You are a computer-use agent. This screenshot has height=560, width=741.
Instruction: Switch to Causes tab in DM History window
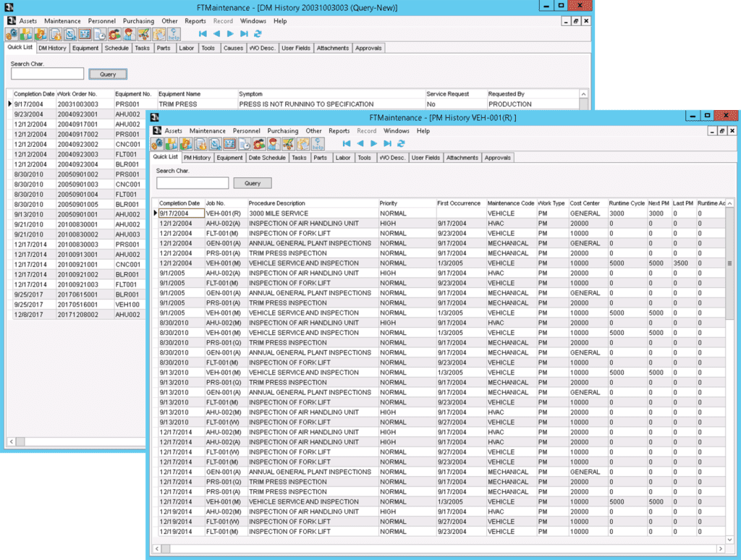pos(233,48)
